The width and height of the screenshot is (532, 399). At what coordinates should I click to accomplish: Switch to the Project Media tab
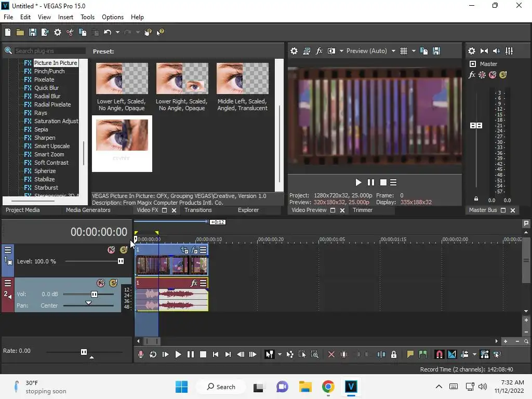[23, 210]
